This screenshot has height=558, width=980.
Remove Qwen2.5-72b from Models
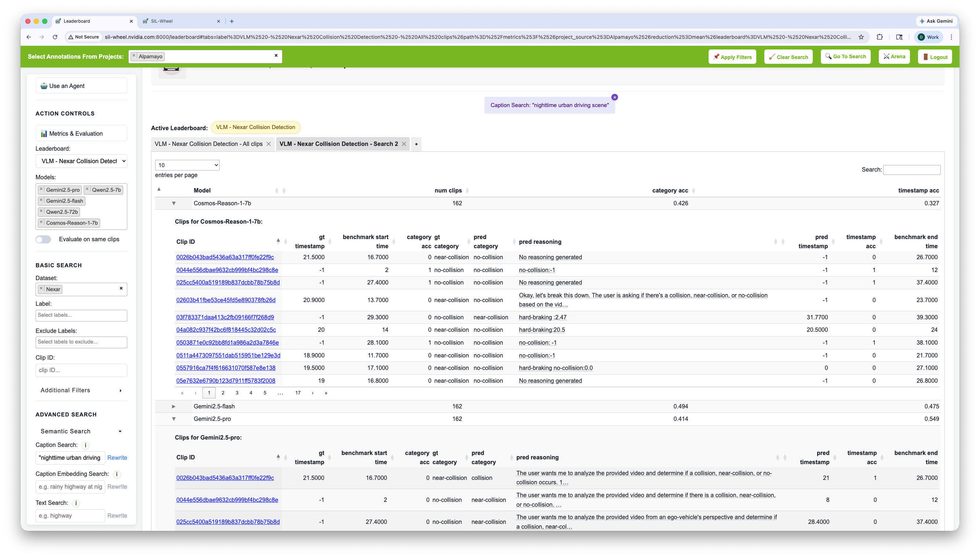tap(41, 212)
